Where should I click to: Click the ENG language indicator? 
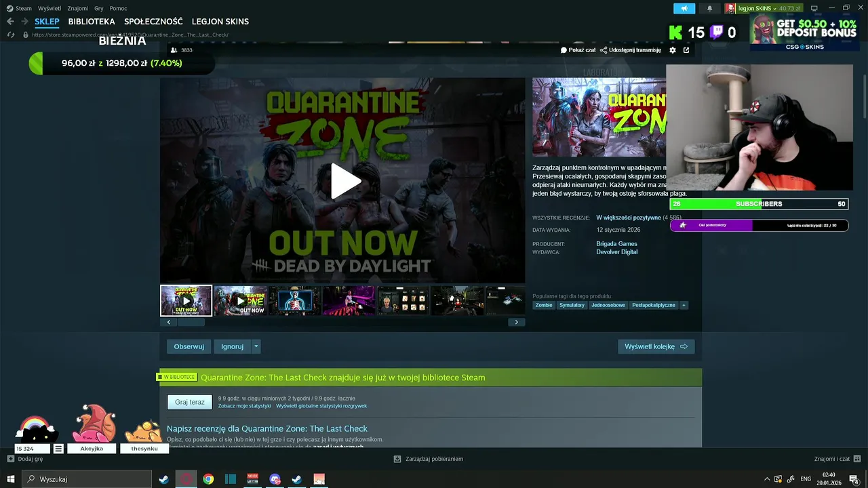point(806,479)
